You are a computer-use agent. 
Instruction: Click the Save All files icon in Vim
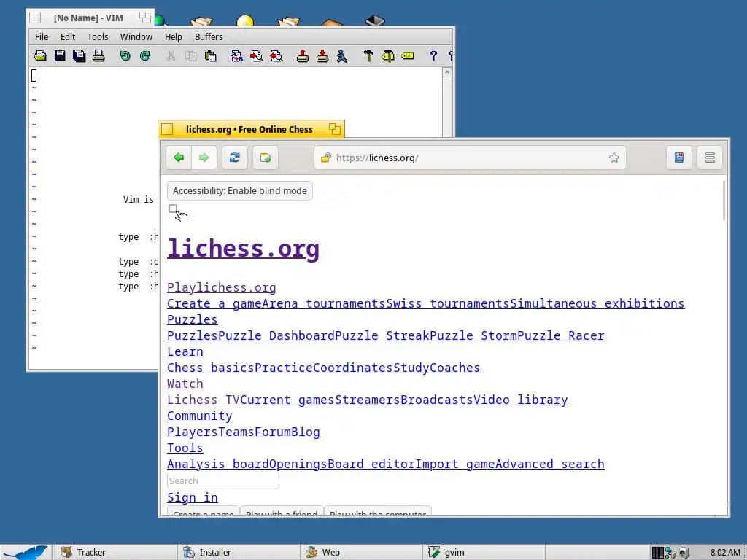(79, 56)
